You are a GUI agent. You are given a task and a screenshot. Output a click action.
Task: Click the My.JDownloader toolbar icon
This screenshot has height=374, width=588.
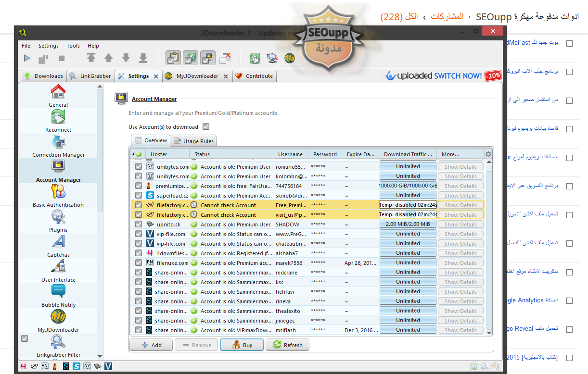[289, 59]
